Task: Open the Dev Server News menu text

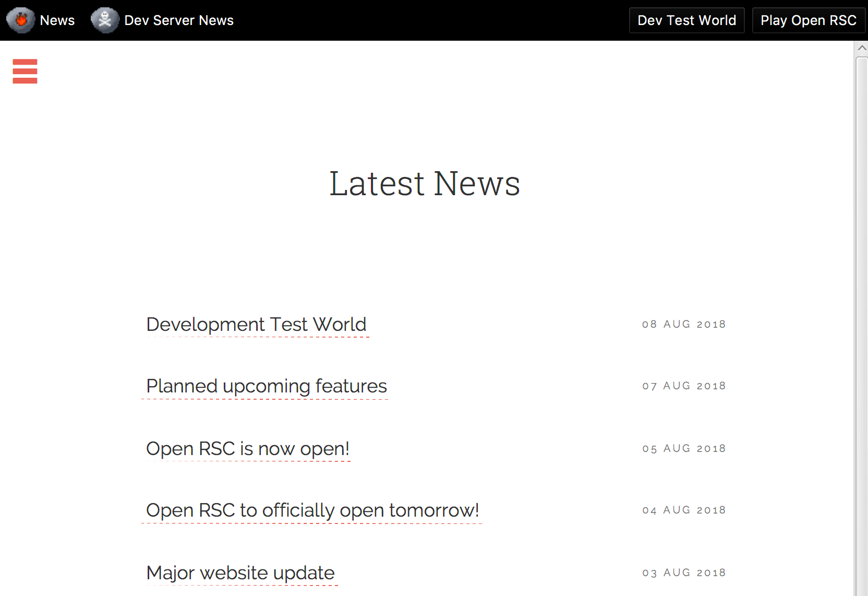Action: click(x=179, y=20)
